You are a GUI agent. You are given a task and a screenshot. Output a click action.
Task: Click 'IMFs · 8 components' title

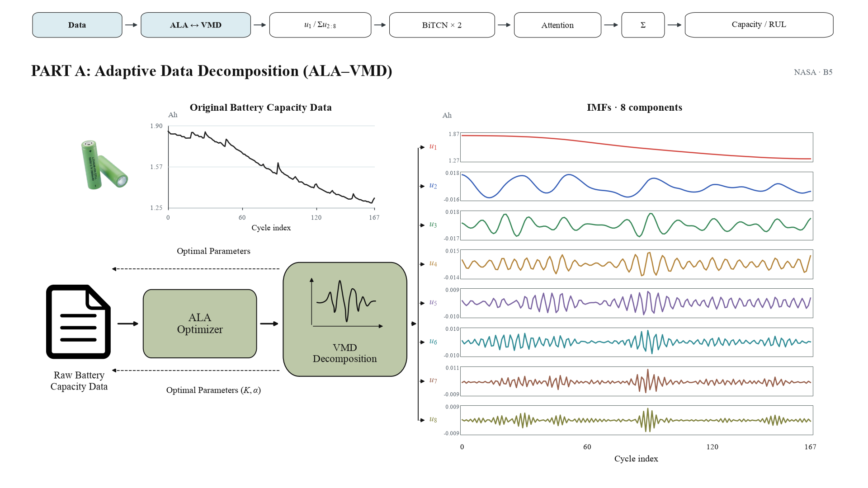(634, 108)
